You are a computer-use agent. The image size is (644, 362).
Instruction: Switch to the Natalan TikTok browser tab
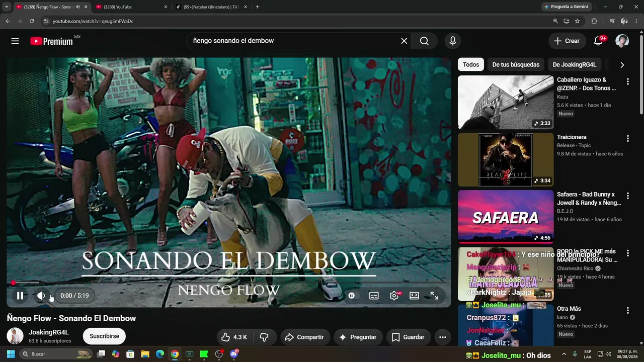click(211, 7)
